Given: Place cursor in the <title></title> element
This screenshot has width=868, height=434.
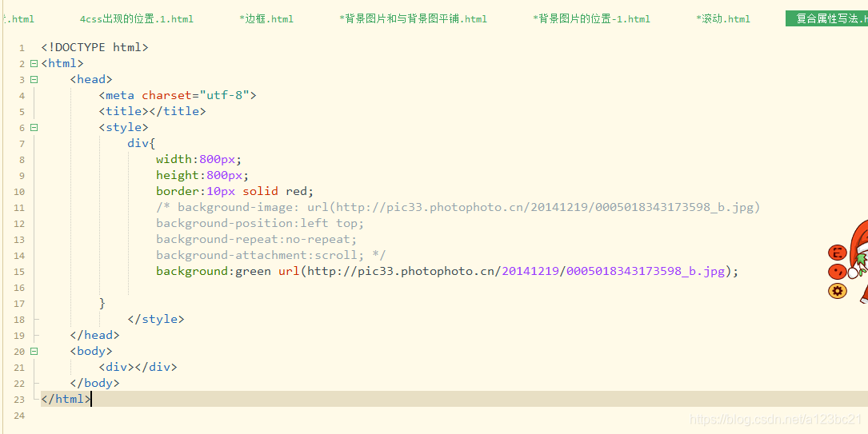Looking at the screenshot, I should [x=152, y=111].
